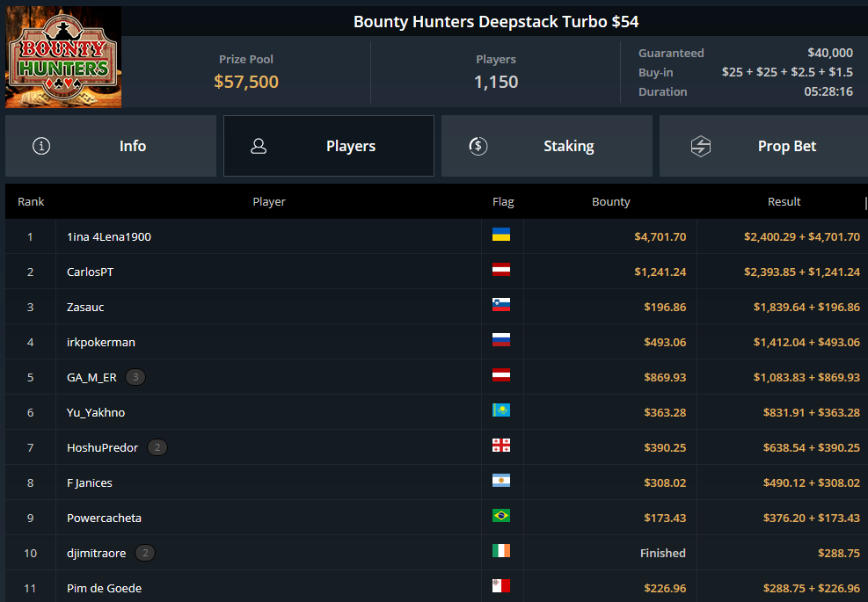Click the Prop Bet hexagon icon
The image size is (868, 602).
701,146
